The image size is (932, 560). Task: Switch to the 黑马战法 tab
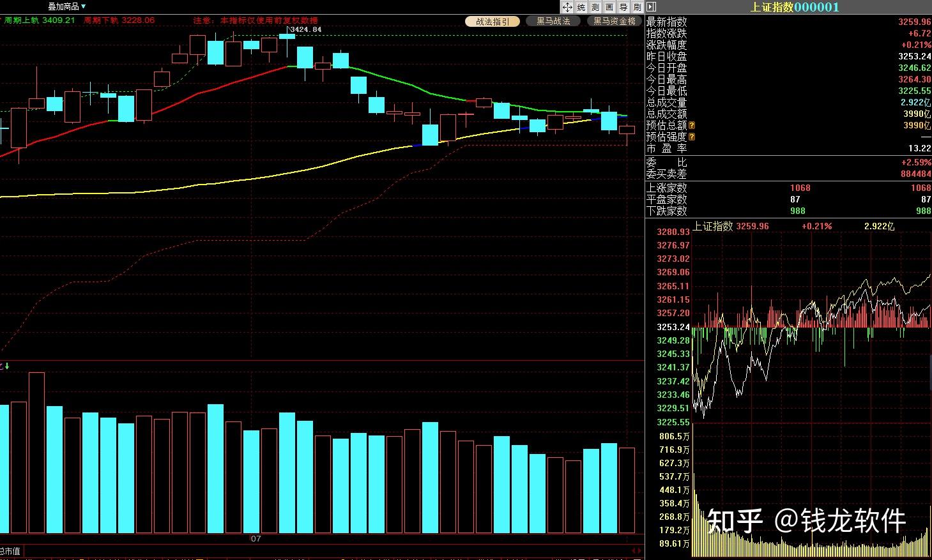(x=553, y=21)
